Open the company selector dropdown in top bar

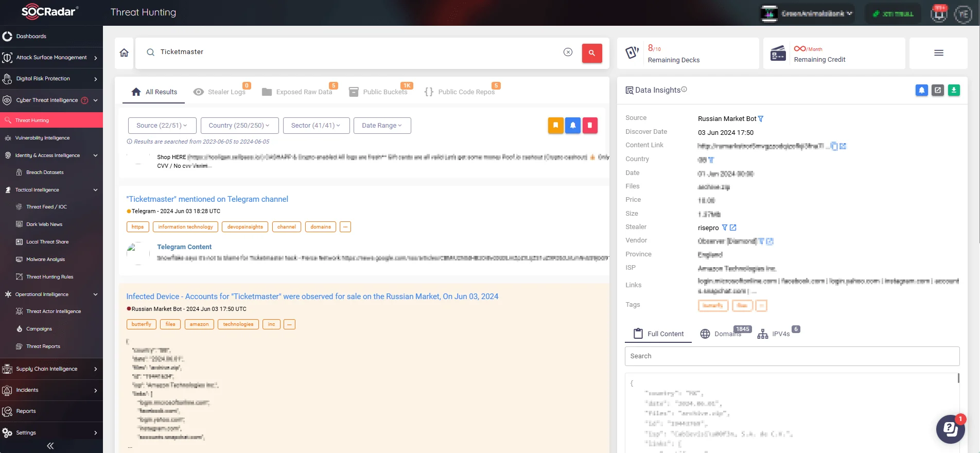coord(807,14)
